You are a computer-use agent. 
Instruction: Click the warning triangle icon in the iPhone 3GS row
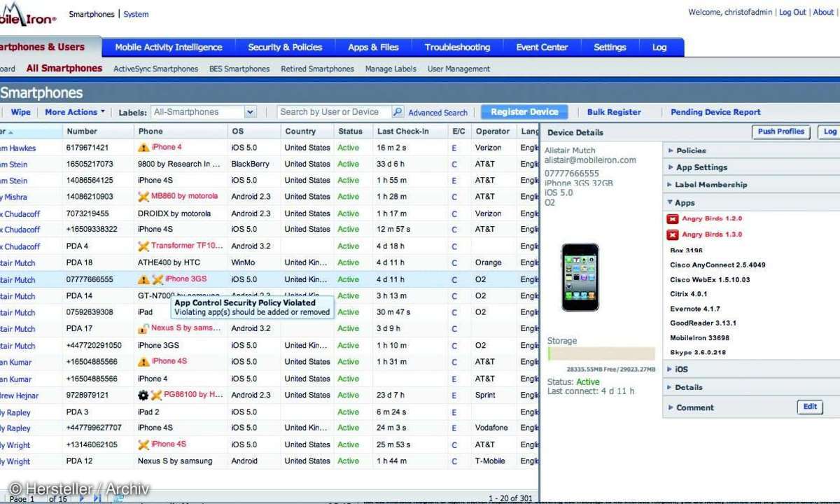[143, 279]
